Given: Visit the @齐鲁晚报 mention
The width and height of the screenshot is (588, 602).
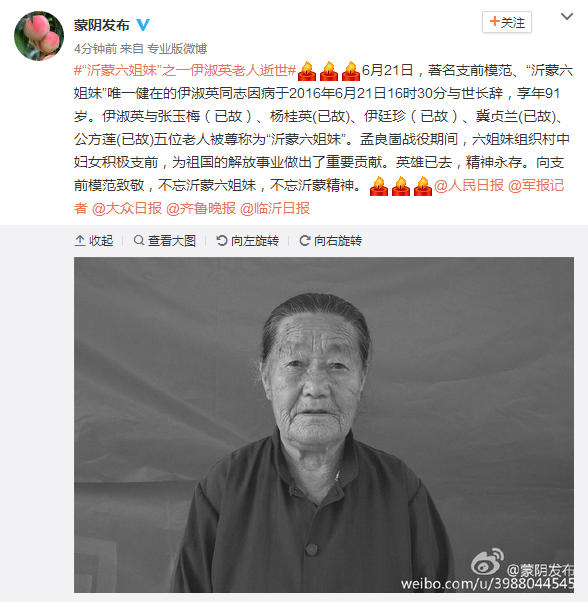Looking at the screenshot, I should click(x=201, y=208).
